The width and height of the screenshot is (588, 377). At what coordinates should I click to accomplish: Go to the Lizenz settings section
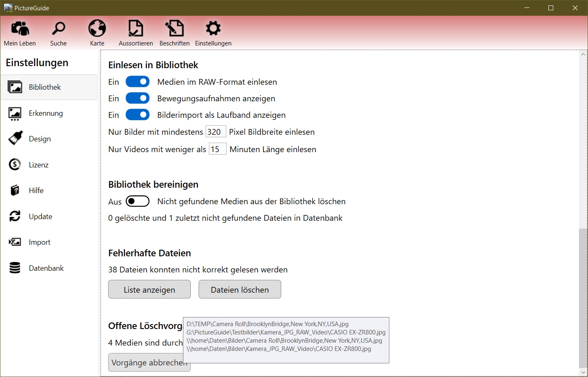coord(49,165)
